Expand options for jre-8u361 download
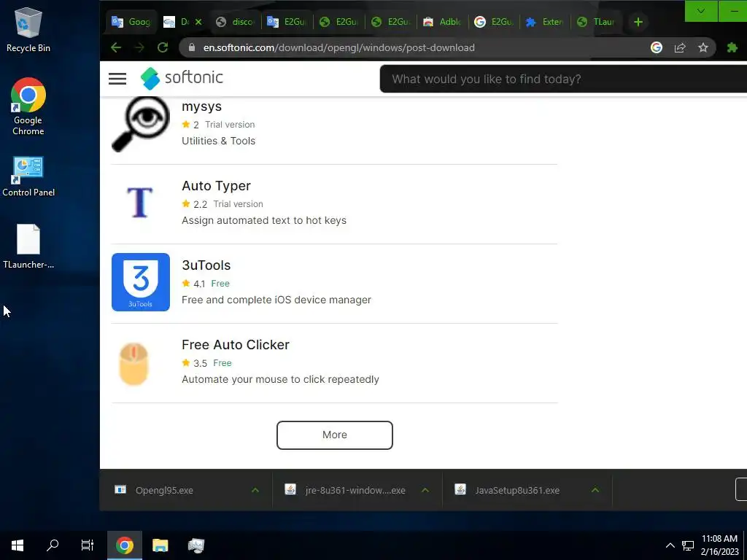The width and height of the screenshot is (747, 560). pyautogui.click(x=425, y=490)
